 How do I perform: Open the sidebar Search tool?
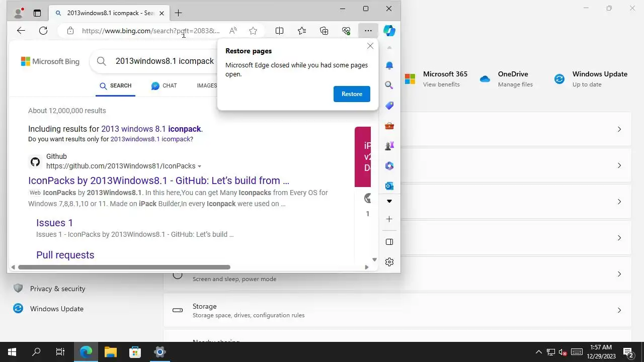pos(389,85)
